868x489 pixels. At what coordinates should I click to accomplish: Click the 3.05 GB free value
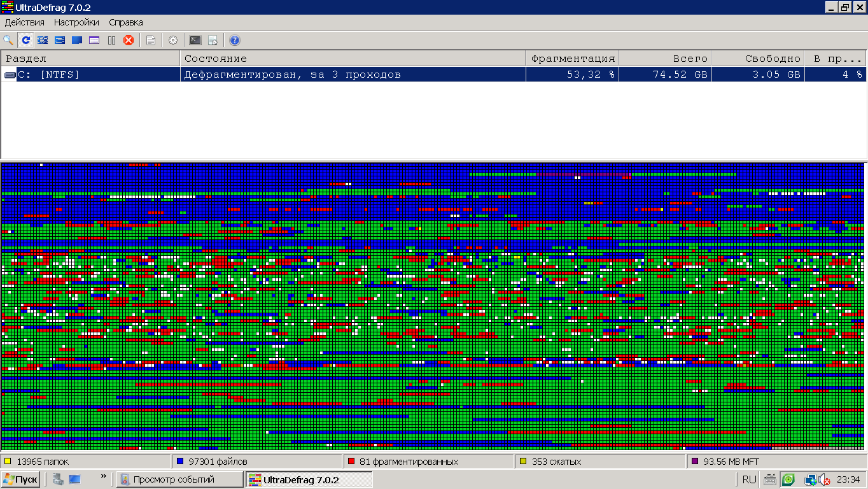coord(776,74)
